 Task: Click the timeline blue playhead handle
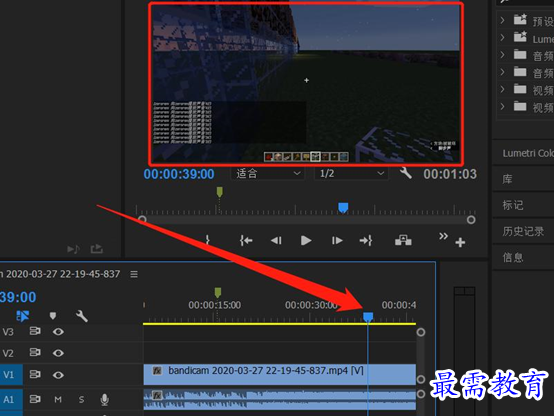368,317
